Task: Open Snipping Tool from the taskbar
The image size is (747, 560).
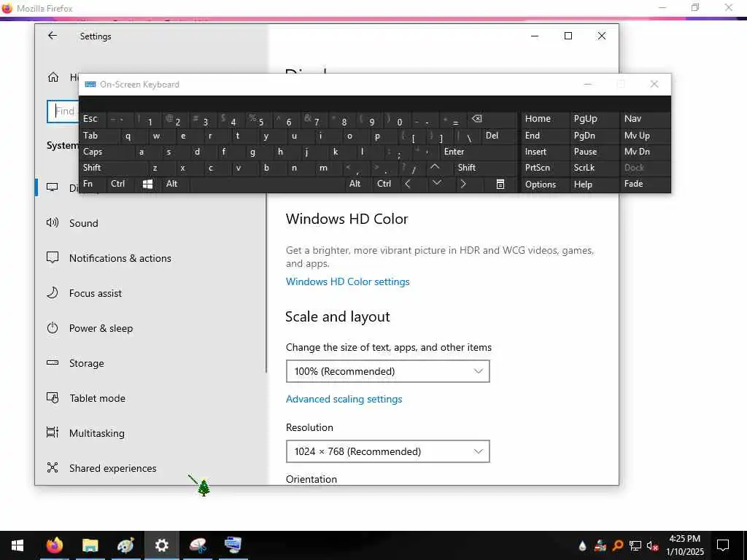Action: click(197, 545)
